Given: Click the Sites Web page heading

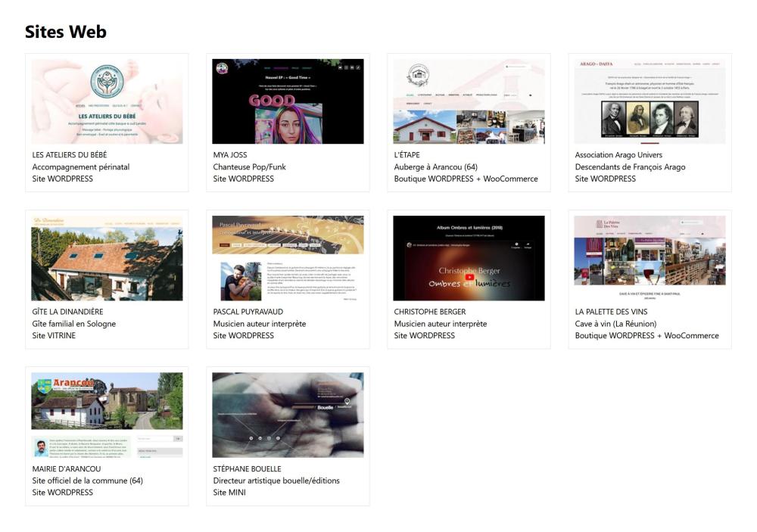Looking at the screenshot, I should click(66, 32).
